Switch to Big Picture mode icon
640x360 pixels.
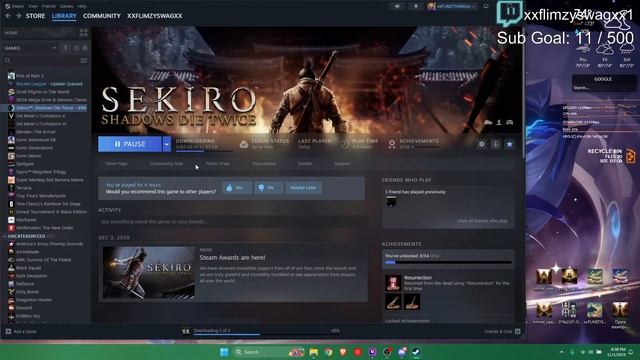(x=486, y=6)
